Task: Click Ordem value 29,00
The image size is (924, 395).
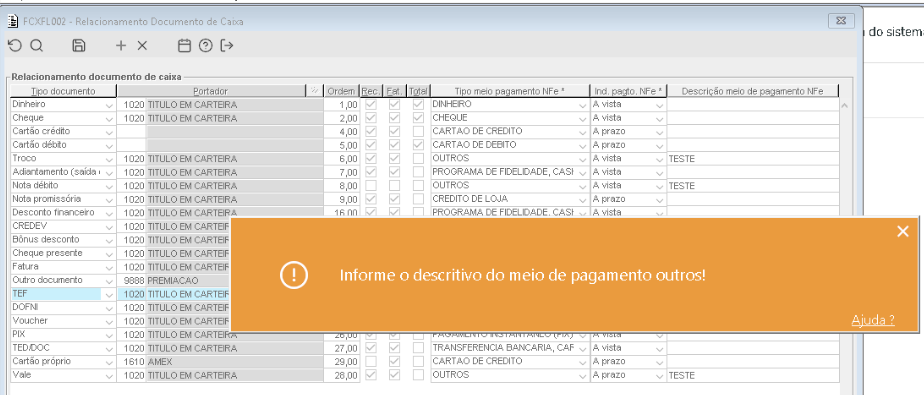Action: [341, 361]
